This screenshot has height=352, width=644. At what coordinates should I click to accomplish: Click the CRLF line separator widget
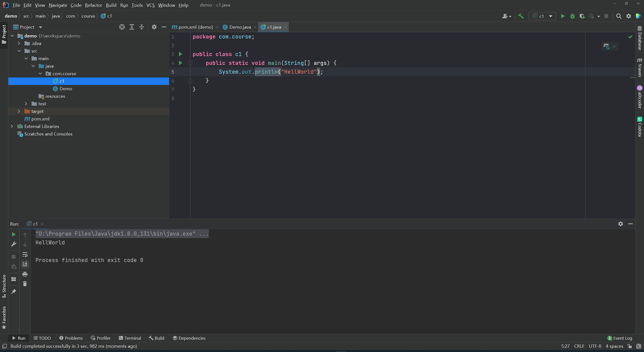coord(579,346)
